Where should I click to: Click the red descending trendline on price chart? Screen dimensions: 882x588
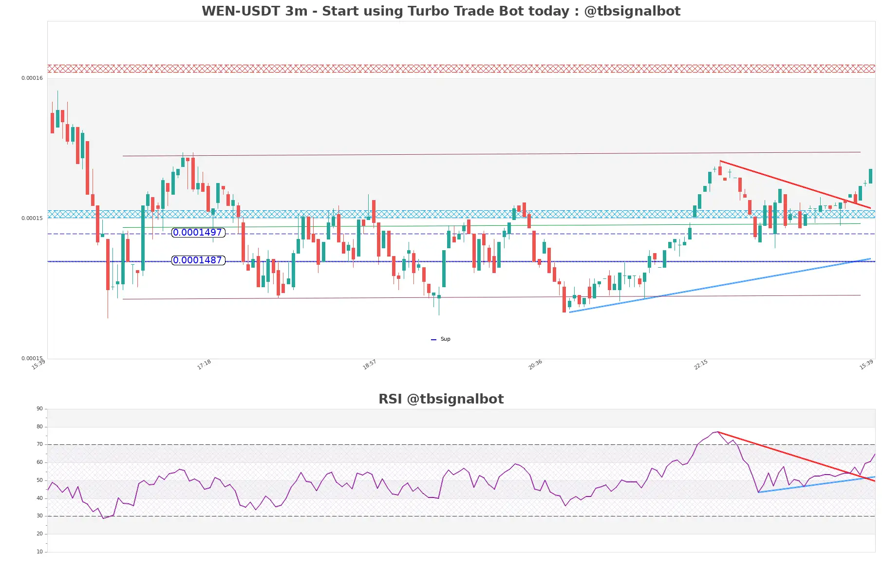click(x=795, y=184)
